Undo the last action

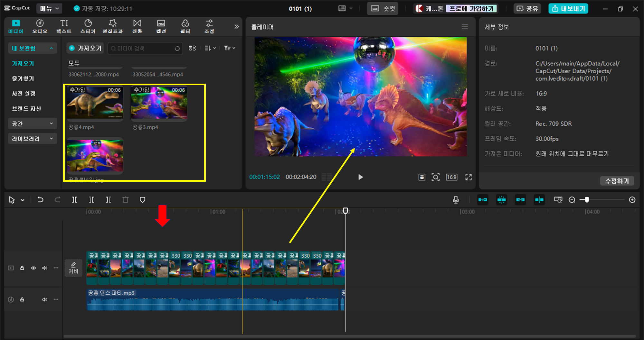tap(40, 200)
